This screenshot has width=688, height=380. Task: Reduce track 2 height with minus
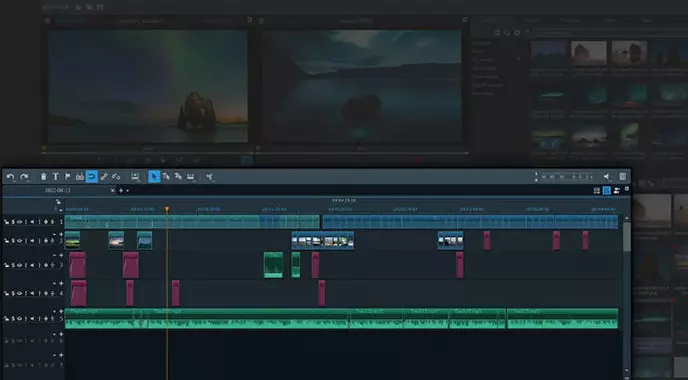(55, 234)
